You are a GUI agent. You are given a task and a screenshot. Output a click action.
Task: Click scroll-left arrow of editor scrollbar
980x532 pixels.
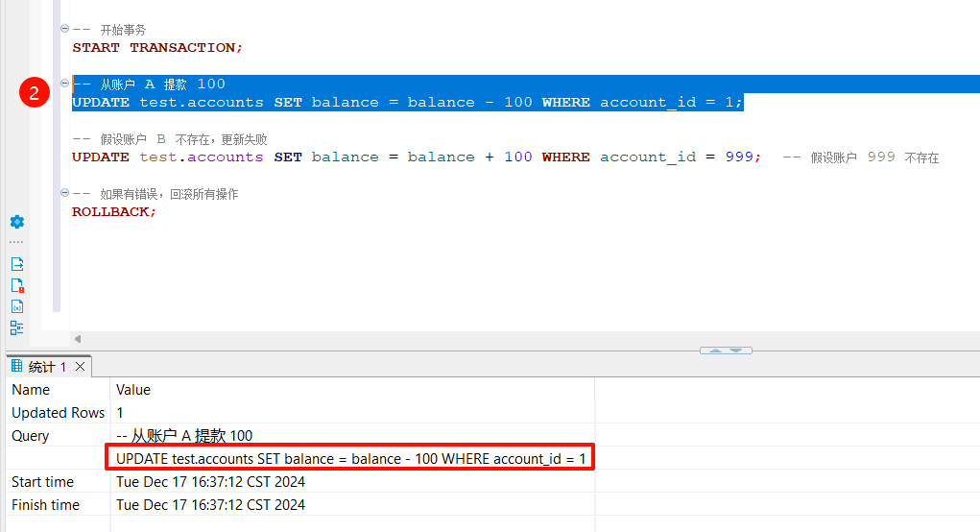coord(78,339)
